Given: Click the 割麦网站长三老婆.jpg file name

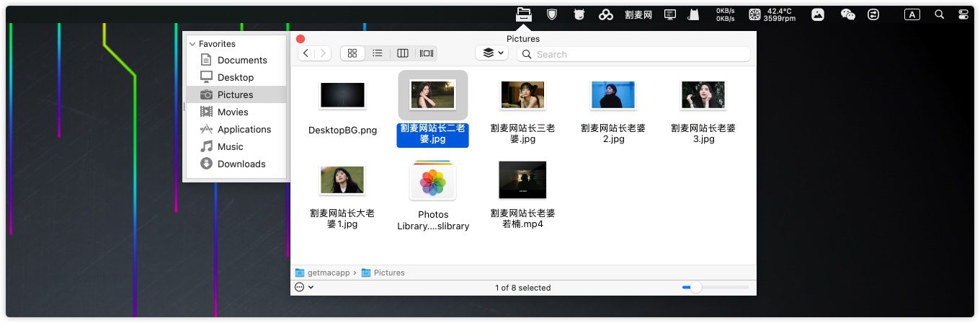Looking at the screenshot, I should (x=522, y=134).
